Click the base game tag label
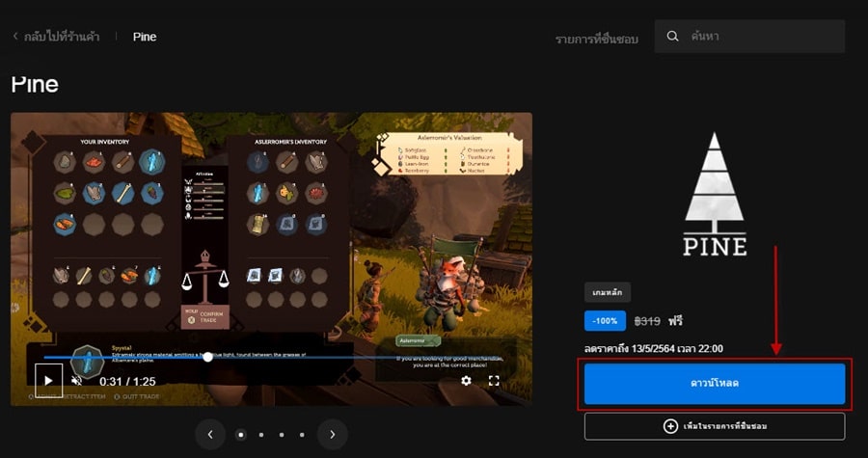 (608, 292)
